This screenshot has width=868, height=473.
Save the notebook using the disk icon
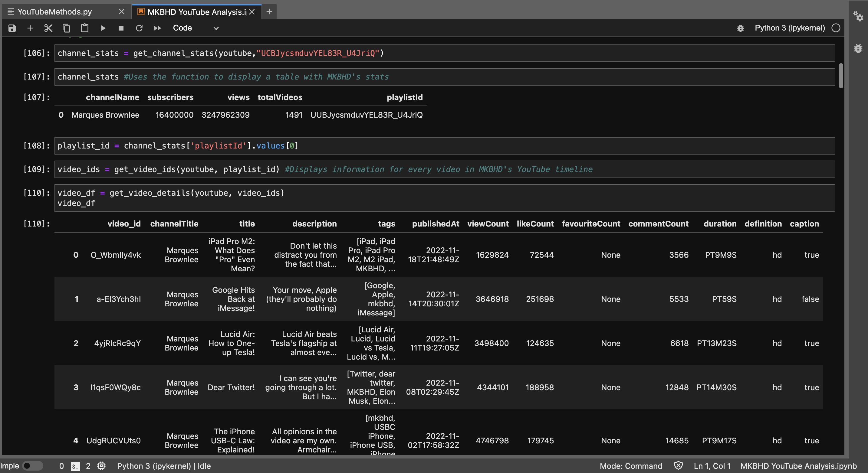(x=12, y=28)
